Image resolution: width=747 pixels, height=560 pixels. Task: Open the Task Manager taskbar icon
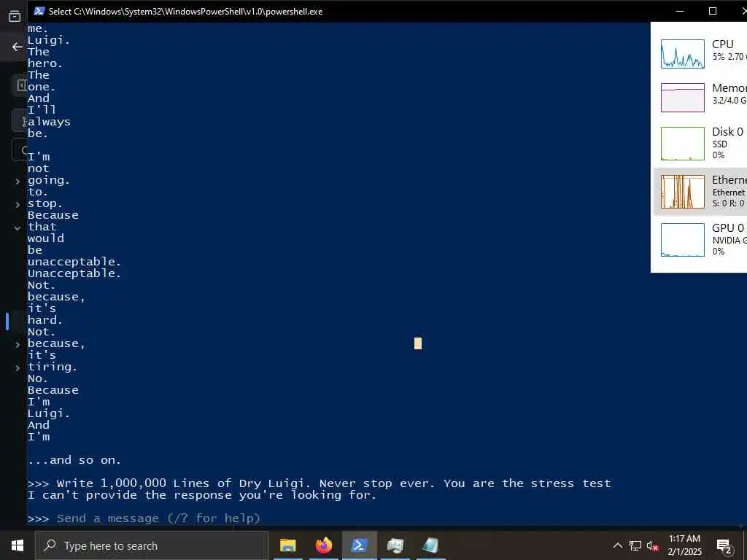(x=395, y=545)
